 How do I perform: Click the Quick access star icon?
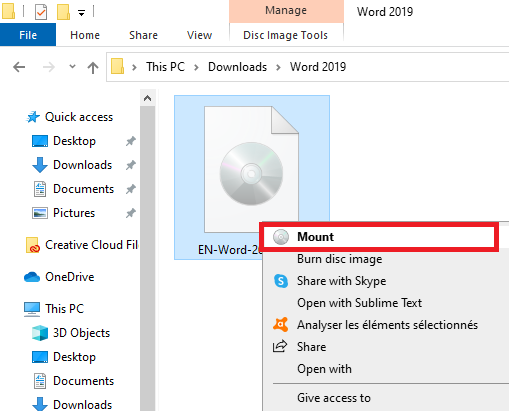(33, 117)
